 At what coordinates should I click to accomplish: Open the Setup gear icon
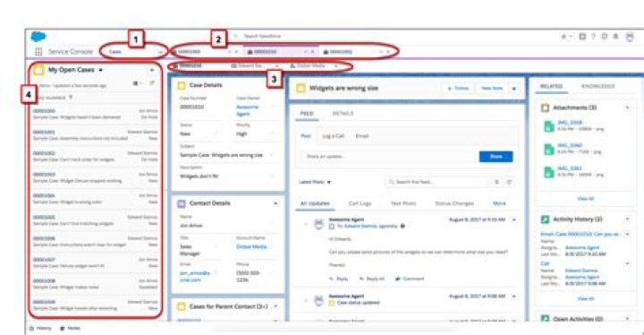click(604, 37)
